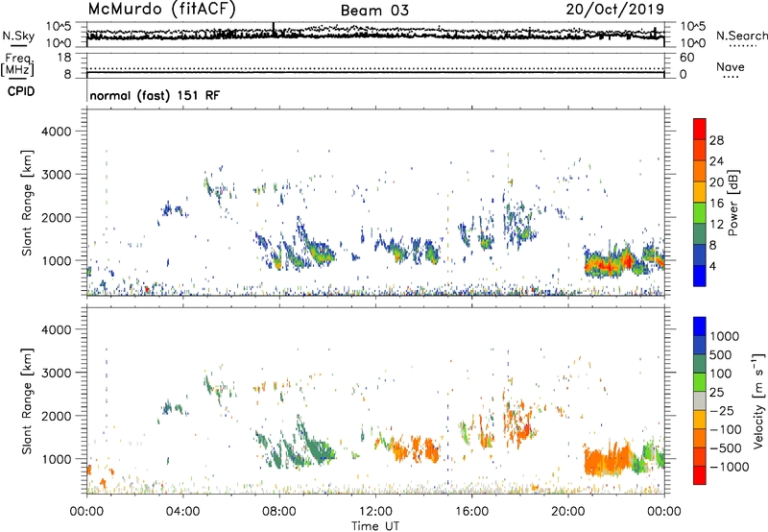This screenshot has width=768, height=532.
Task: Select the CPID label
Action: 21,91
